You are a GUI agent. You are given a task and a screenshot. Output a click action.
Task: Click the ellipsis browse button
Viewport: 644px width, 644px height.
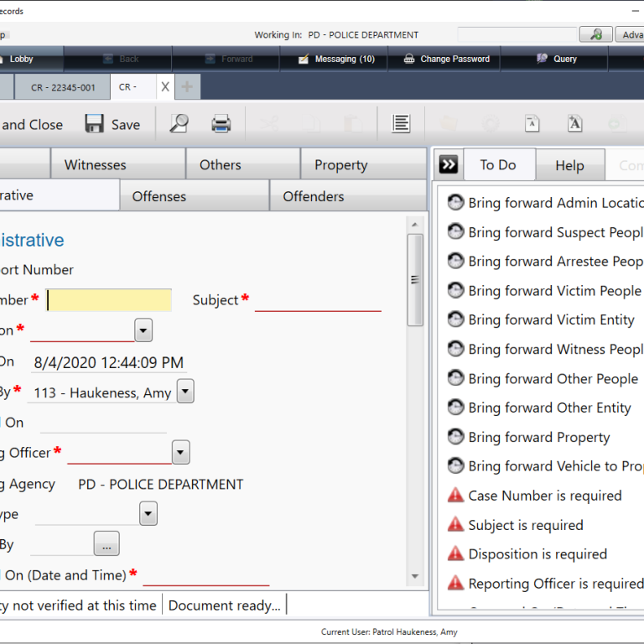106,543
